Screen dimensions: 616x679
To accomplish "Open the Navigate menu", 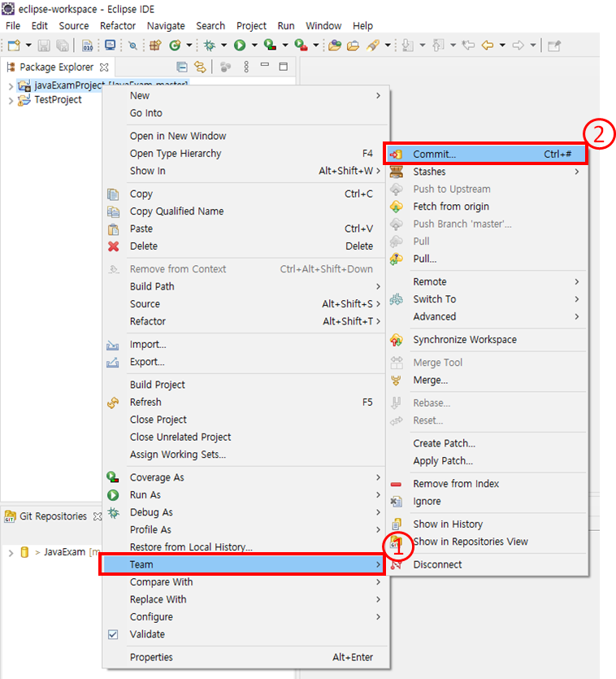I will tap(166, 26).
